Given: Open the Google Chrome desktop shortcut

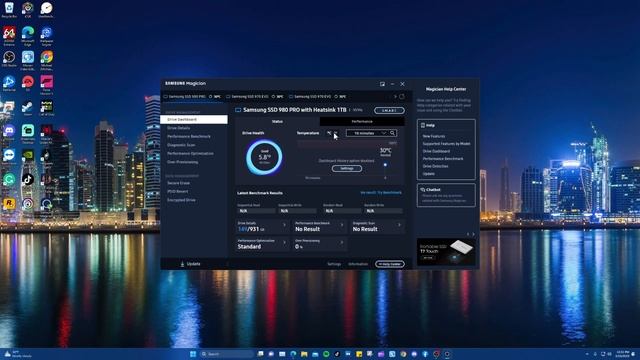Looking at the screenshot, I should click(x=47, y=60).
